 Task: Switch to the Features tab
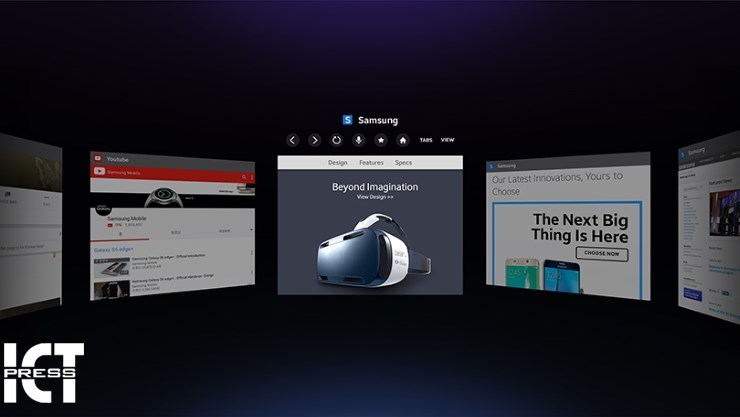pos(371,162)
